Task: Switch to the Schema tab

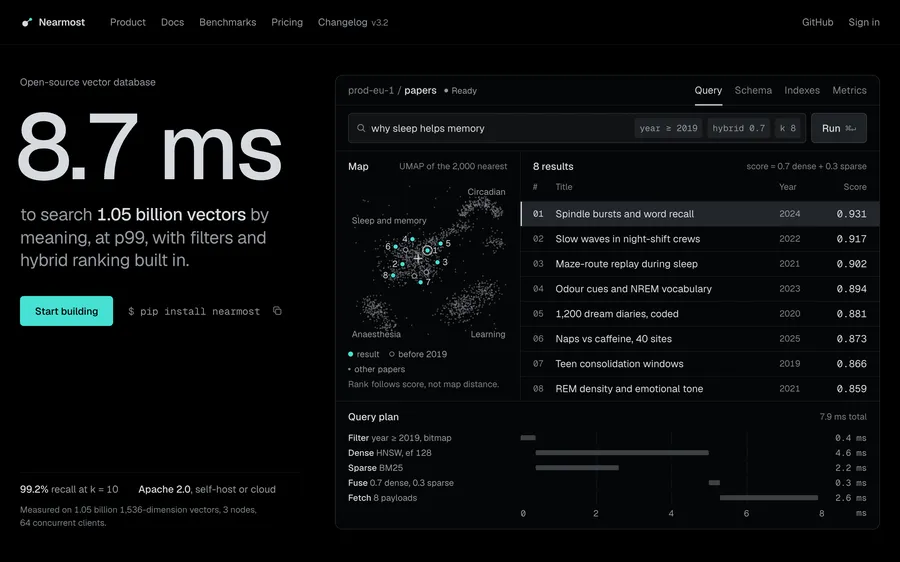Action: pyautogui.click(x=753, y=90)
